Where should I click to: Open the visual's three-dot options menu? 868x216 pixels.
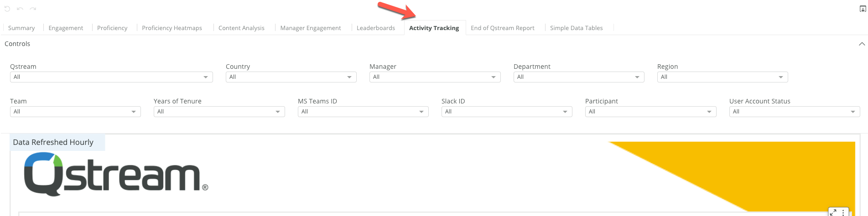tap(843, 212)
